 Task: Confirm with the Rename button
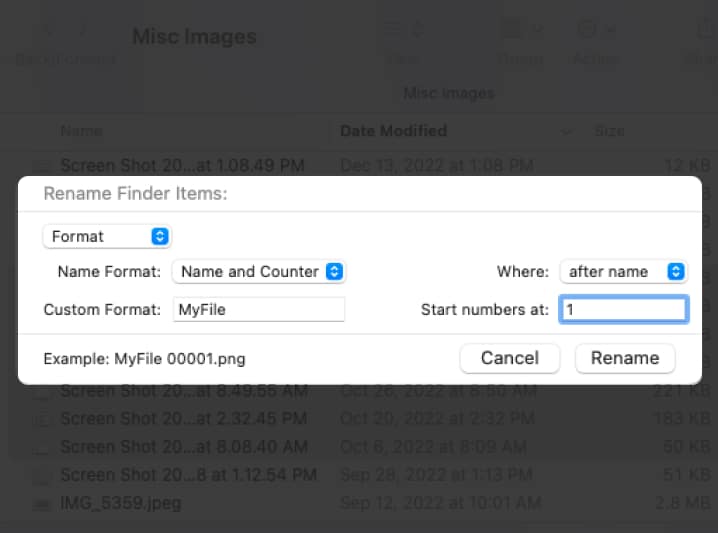click(x=625, y=358)
